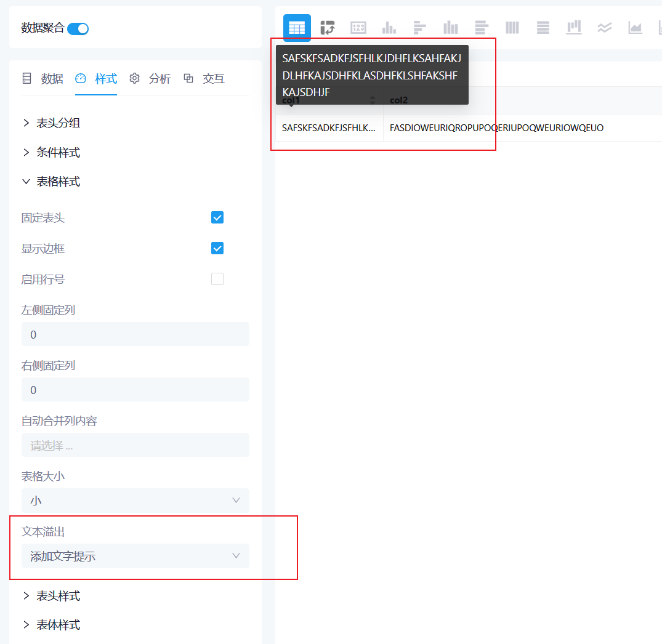Screen dimensions: 662x644
Task: Select the pivot table chart type icon
Action: tap(328, 27)
